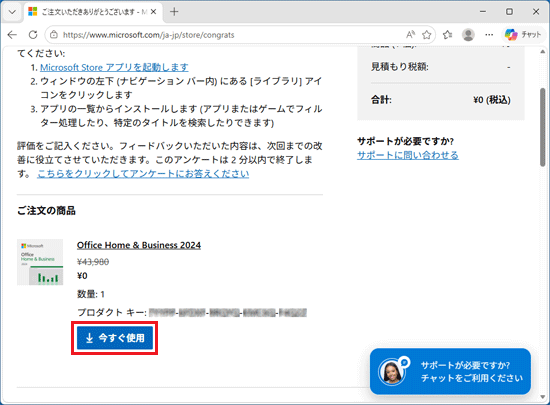
Task: Click the chat agent avatar picture
Action: (x=392, y=371)
